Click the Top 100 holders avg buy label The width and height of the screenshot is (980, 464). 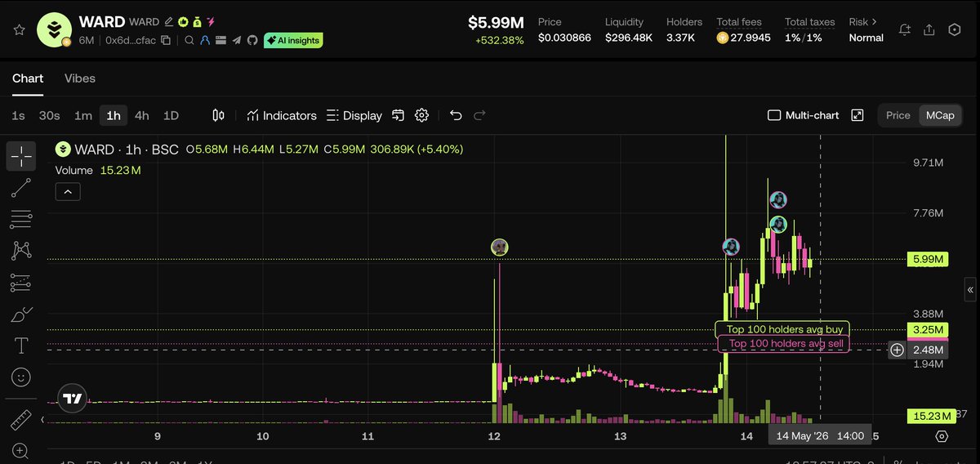click(782, 329)
